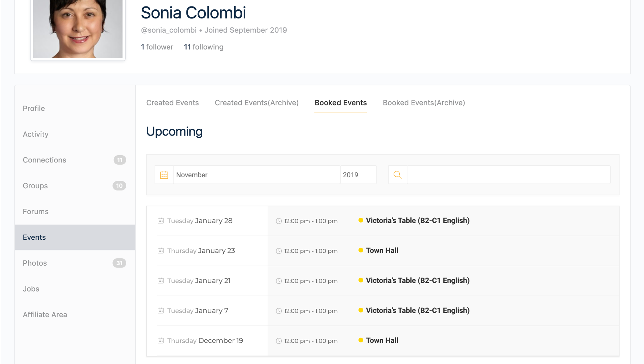Click the orange calendar icon beside November
644x364 pixels.
point(164,175)
